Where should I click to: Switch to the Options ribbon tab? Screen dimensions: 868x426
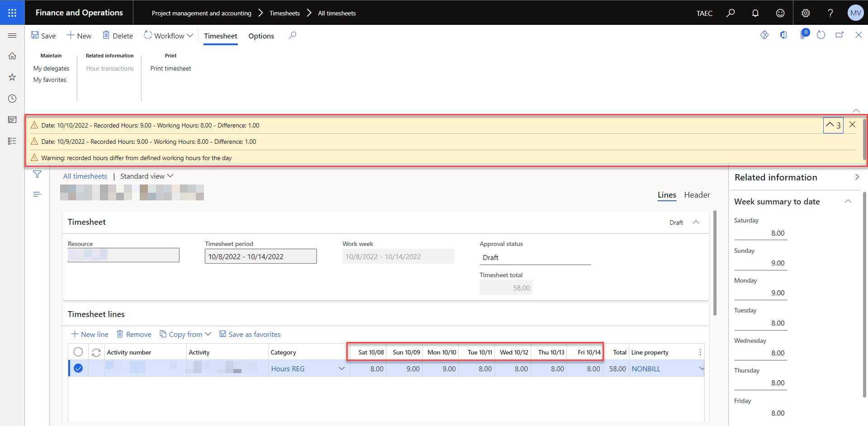click(x=261, y=36)
